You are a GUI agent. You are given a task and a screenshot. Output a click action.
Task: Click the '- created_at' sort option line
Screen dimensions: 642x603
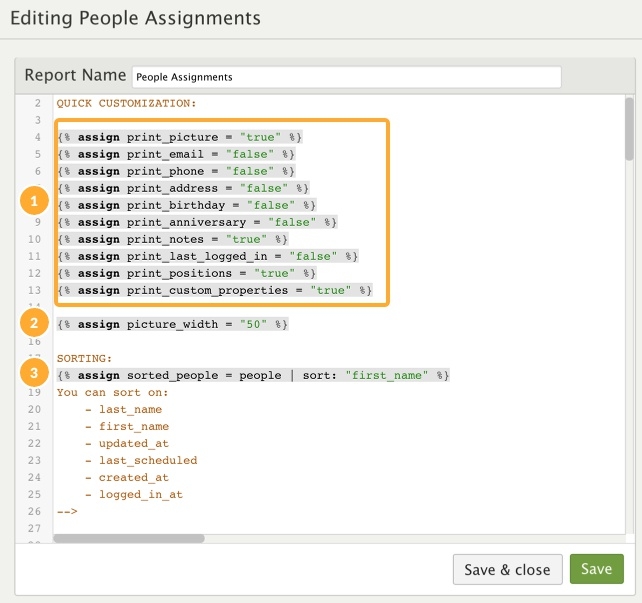[x=127, y=478]
